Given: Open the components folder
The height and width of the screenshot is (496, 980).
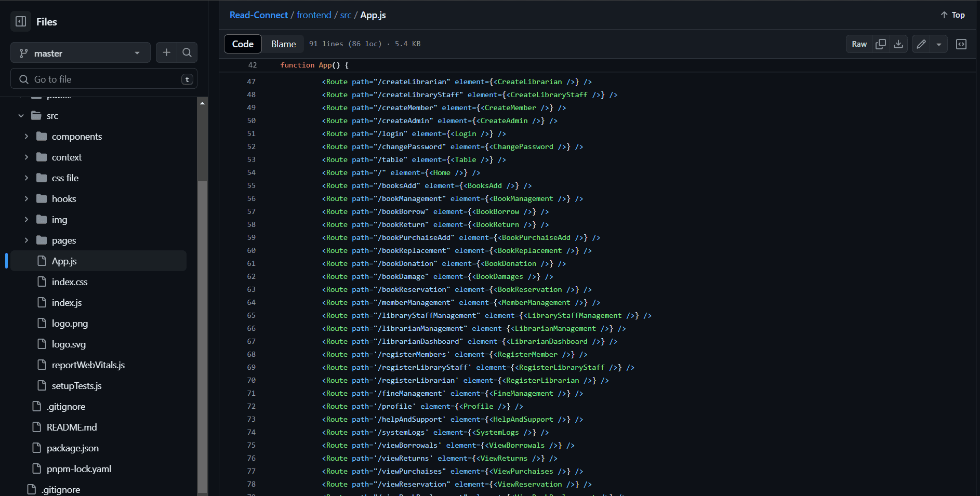Looking at the screenshot, I should 77,137.
